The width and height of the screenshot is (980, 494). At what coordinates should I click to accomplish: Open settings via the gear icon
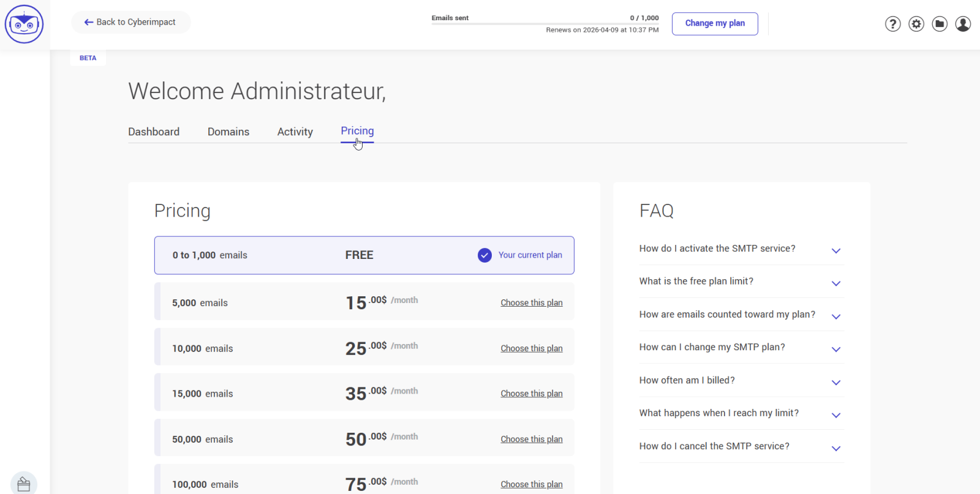[x=916, y=24]
